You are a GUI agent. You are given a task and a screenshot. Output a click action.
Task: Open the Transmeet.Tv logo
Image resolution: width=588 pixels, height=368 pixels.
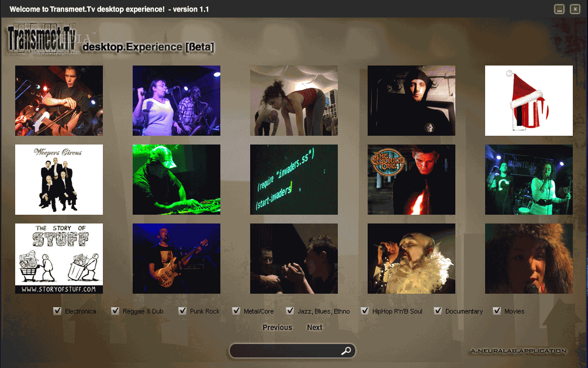pyautogui.click(x=41, y=39)
